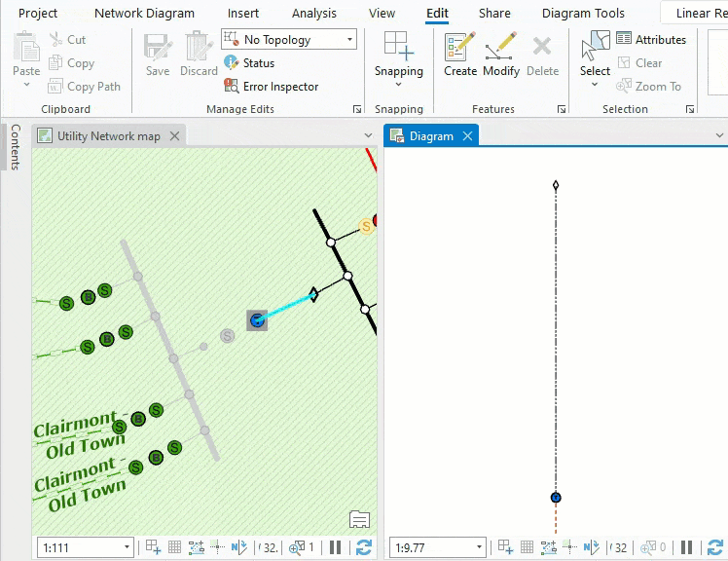Clear the current selection
728x561 pixels.
[624, 62]
